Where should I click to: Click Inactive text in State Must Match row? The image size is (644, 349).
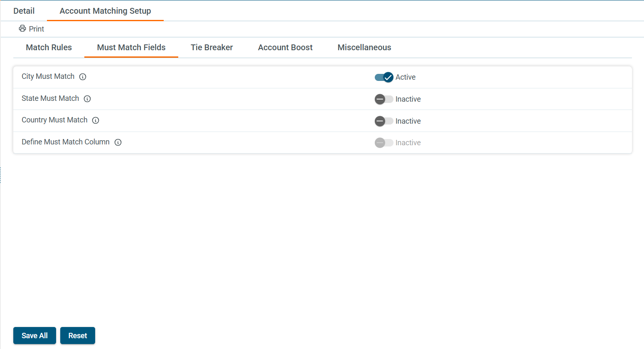pos(408,99)
